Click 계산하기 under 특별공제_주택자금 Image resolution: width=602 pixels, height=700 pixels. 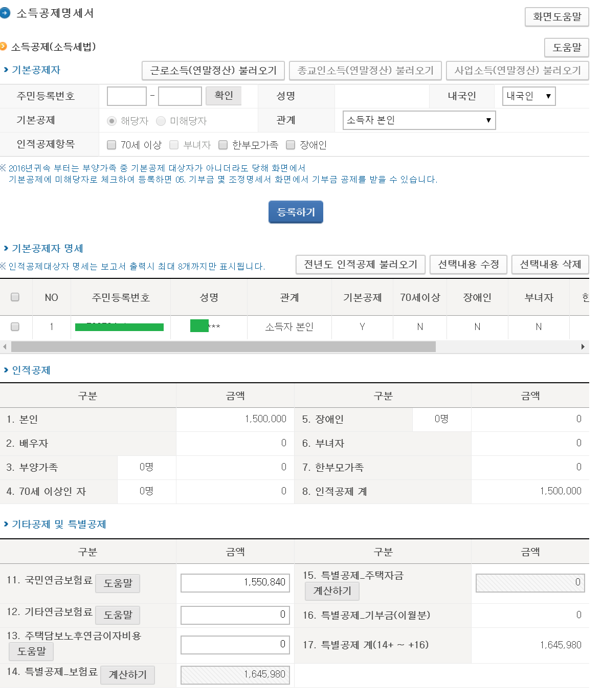(x=332, y=591)
